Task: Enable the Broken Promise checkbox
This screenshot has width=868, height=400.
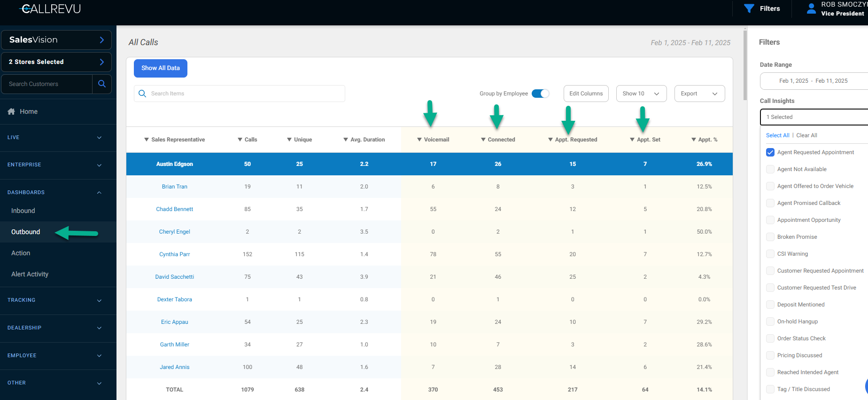Action: [x=770, y=237]
